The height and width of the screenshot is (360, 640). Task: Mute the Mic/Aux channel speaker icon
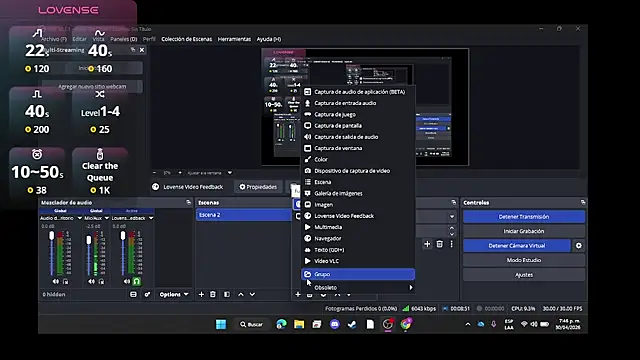(x=91, y=282)
